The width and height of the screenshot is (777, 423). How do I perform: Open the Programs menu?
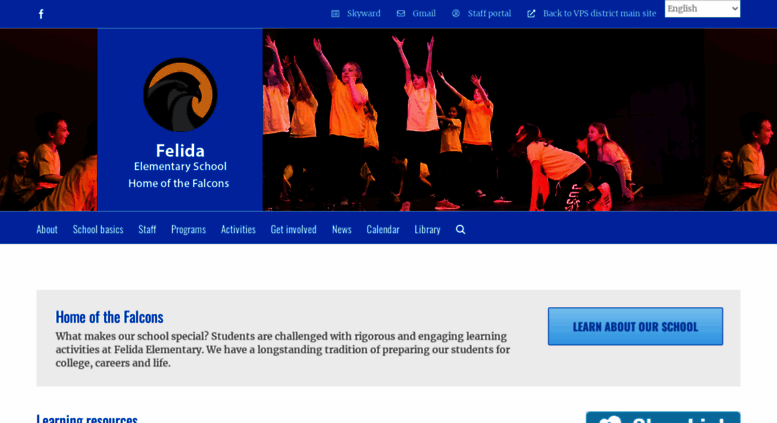[x=188, y=229]
